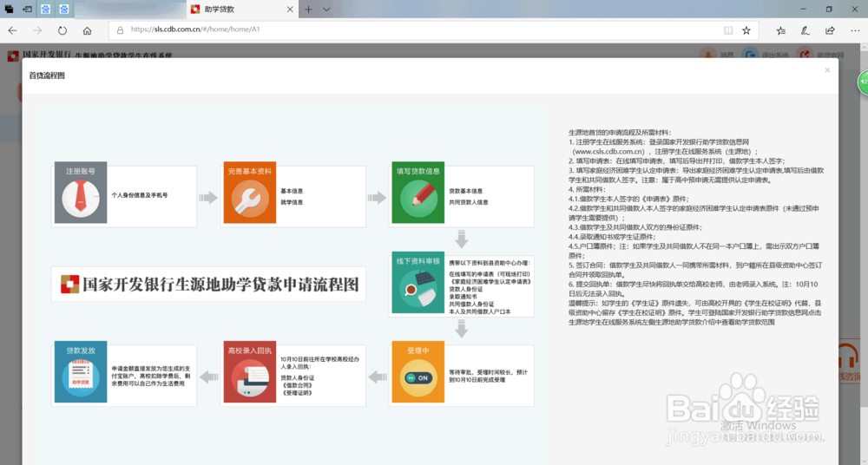Expand the tab preview dropdown chevron

click(x=326, y=10)
